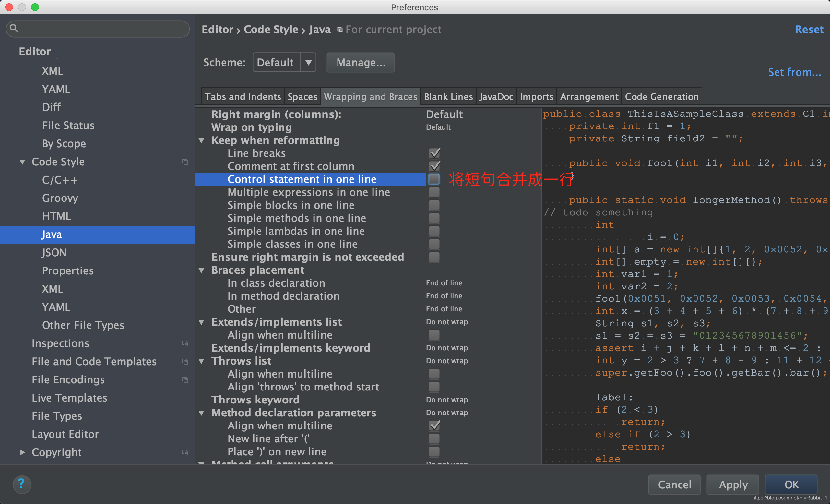Click the For current project icon in breadcrumb
The width and height of the screenshot is (830, 504).
(x=340, y=30)
